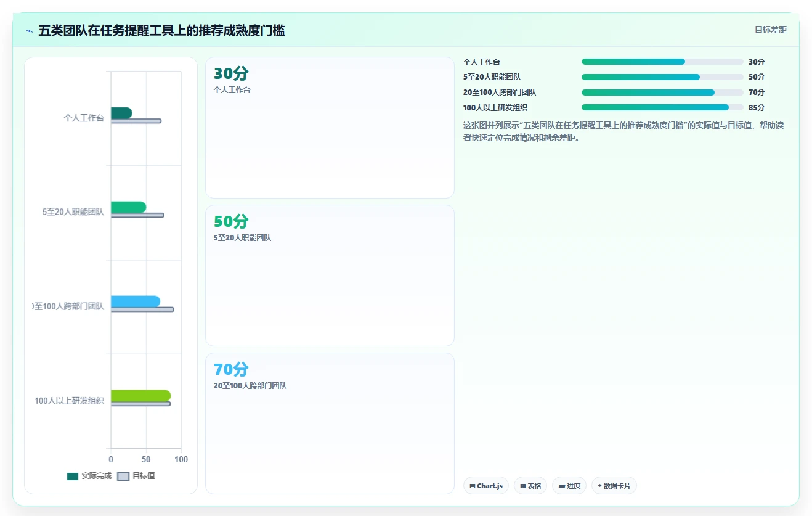Toggle the 实际完成 legend entry

(89, 476)
